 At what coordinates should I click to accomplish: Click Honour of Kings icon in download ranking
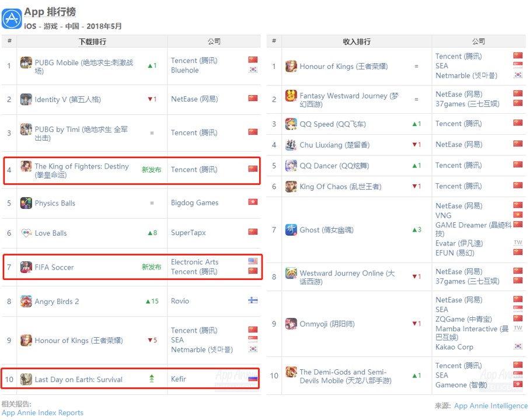(26, 340)
